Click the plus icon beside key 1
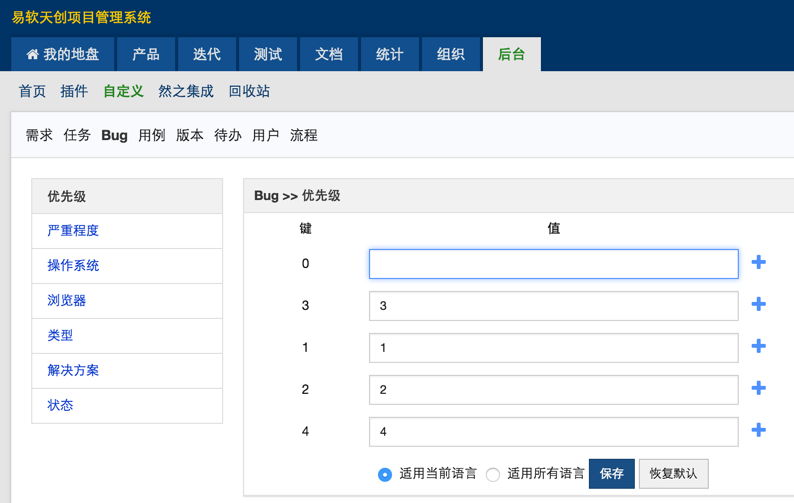 (758, 346)
